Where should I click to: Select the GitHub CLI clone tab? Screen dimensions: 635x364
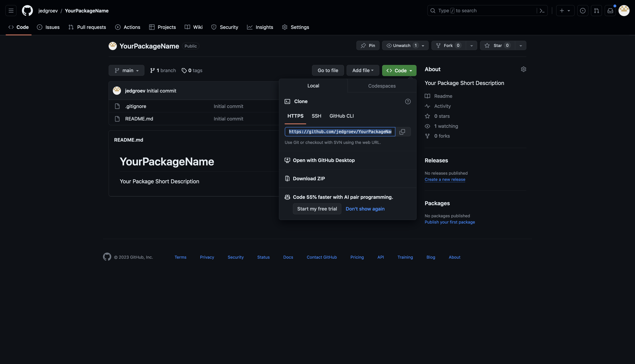342,116
